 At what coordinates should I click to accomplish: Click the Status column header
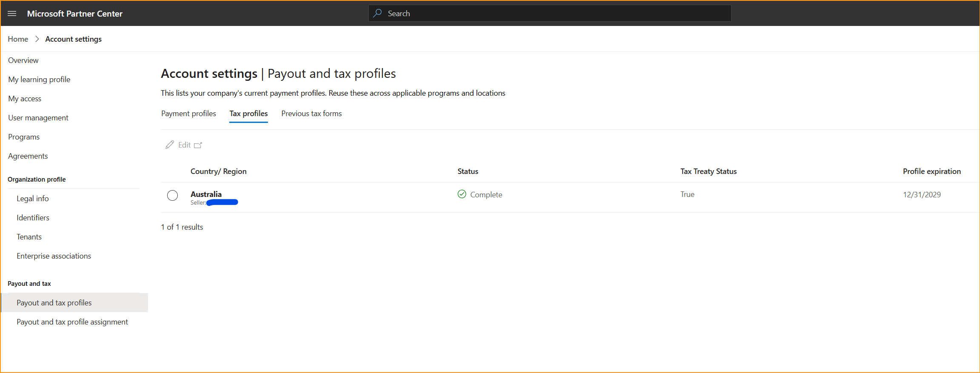468,171
